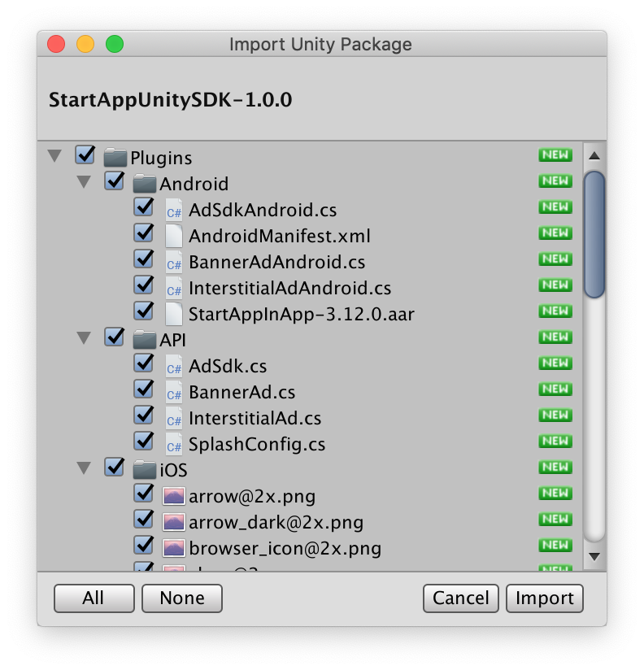Collapse the Android folder
Screen dimensions: 644x670
(84, 182)
